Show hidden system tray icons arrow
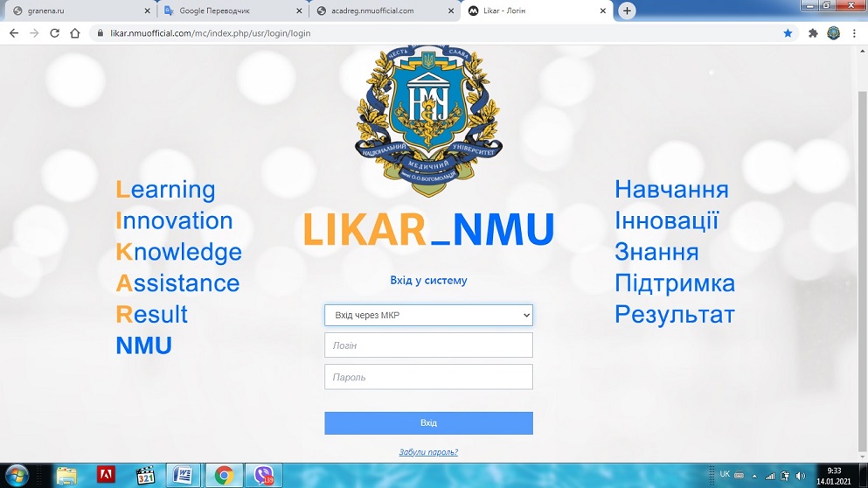 tap(754, 476)
